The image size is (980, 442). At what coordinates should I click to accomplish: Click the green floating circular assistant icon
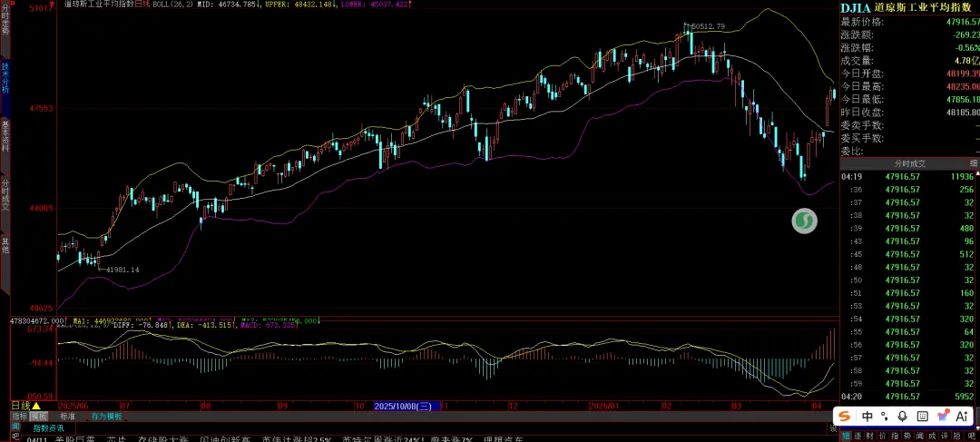[x=804, y=221]
